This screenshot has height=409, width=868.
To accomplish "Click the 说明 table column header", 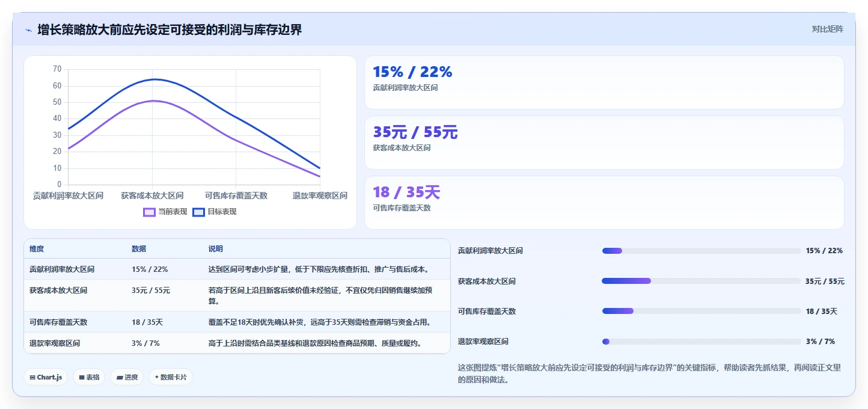I will [x=216, y=249].
